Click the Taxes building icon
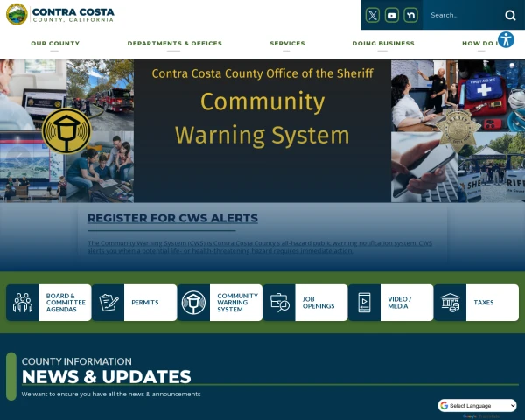 pos(451,303)
